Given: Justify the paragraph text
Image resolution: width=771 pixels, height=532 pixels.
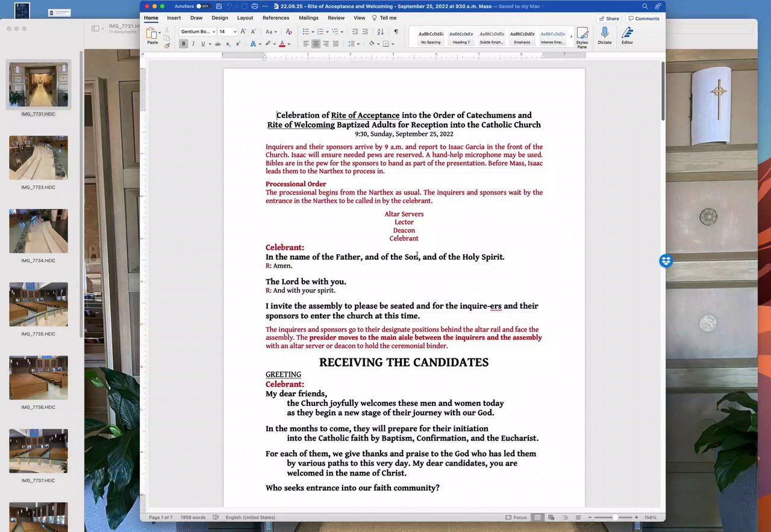Looking at the screenshot, I should tap(336, 44).
